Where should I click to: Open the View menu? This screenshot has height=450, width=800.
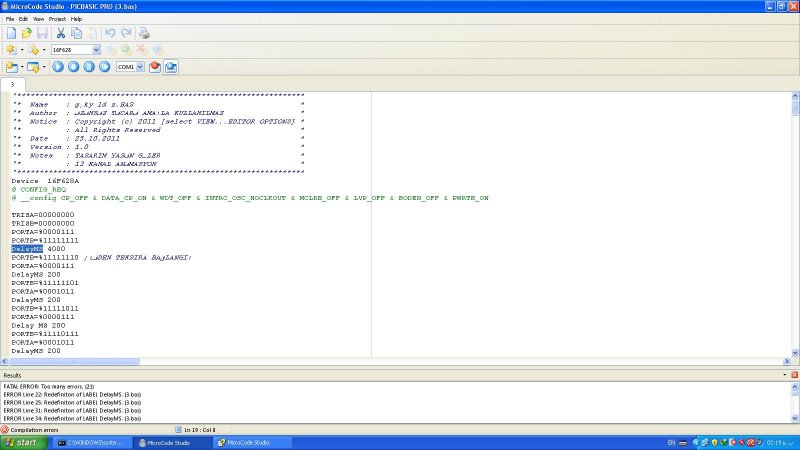(x=38, y=19)
